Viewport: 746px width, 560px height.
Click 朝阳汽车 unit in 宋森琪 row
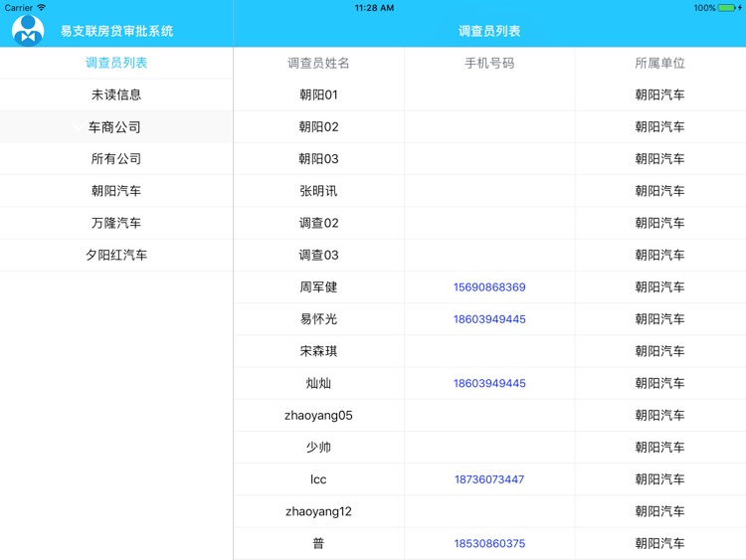tap(659, 351)
